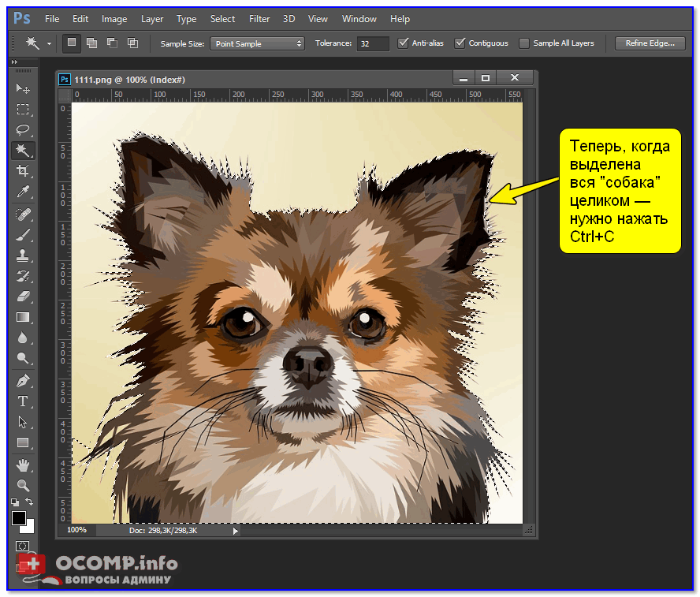Activate the Eraser tool
This screenshot has width=700, height=597.
coord(23,297)
